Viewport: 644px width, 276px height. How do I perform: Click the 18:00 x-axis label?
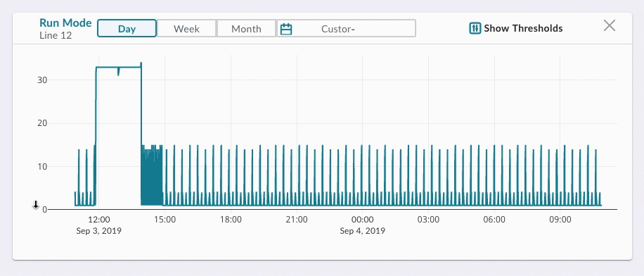click(x=231, y=220)
